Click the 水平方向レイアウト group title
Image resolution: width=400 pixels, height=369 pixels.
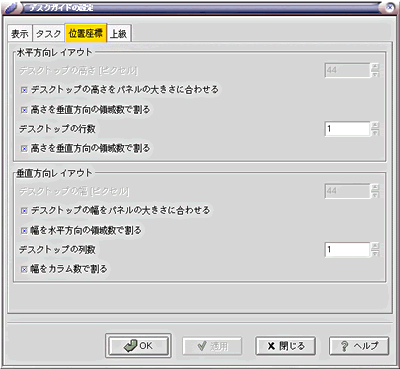pos(55,52)
